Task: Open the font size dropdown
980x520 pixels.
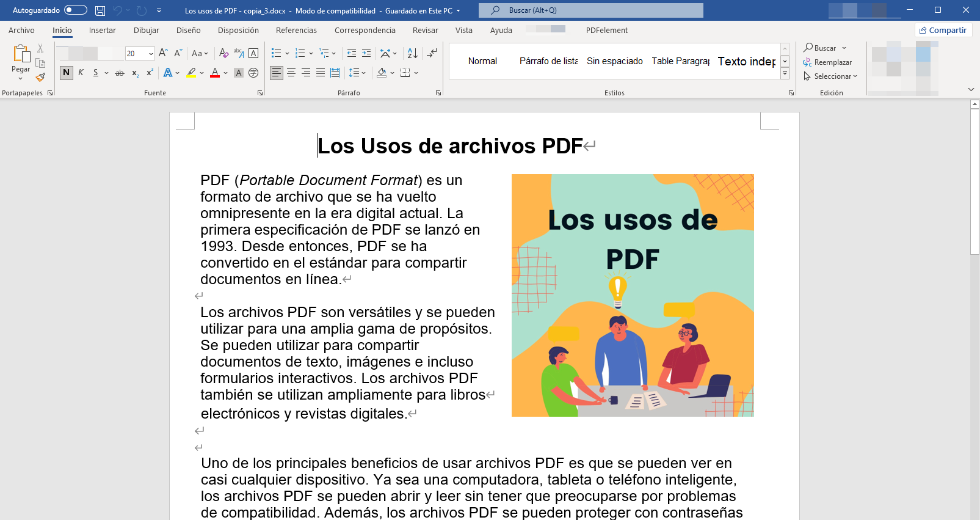Action: click(151, 54)
